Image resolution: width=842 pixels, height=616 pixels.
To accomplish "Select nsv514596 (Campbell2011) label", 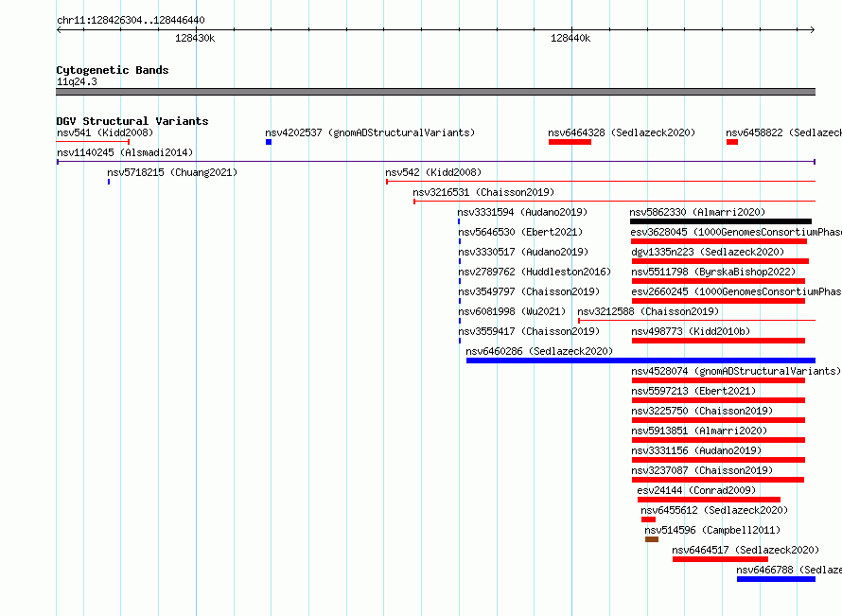I will (x=712, y=530).
